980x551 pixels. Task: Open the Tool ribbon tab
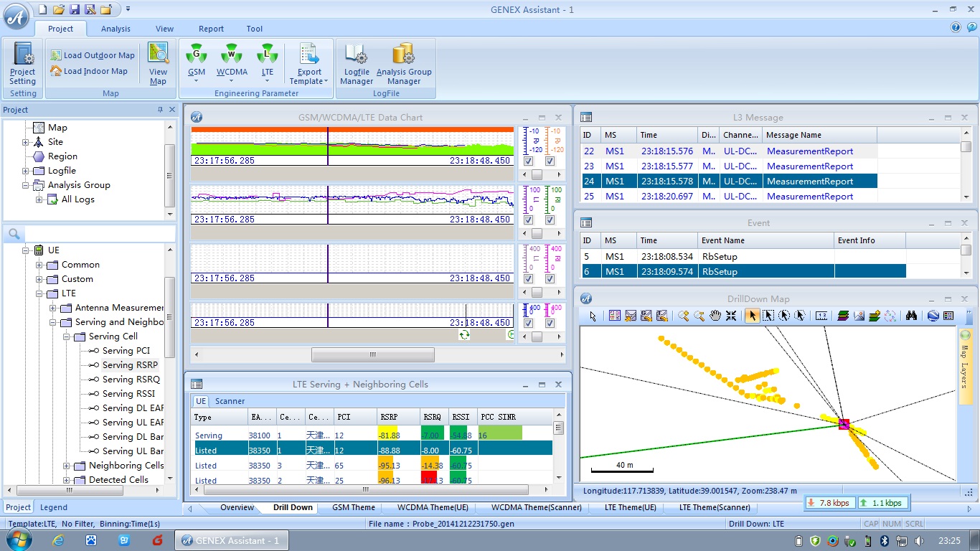pyautogui.click(x=255, y=29)
